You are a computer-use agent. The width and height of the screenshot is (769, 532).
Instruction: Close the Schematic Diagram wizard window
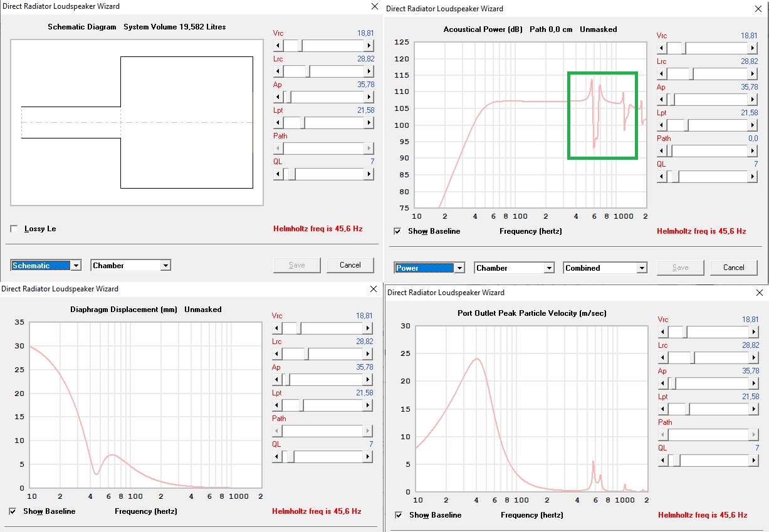375,6
